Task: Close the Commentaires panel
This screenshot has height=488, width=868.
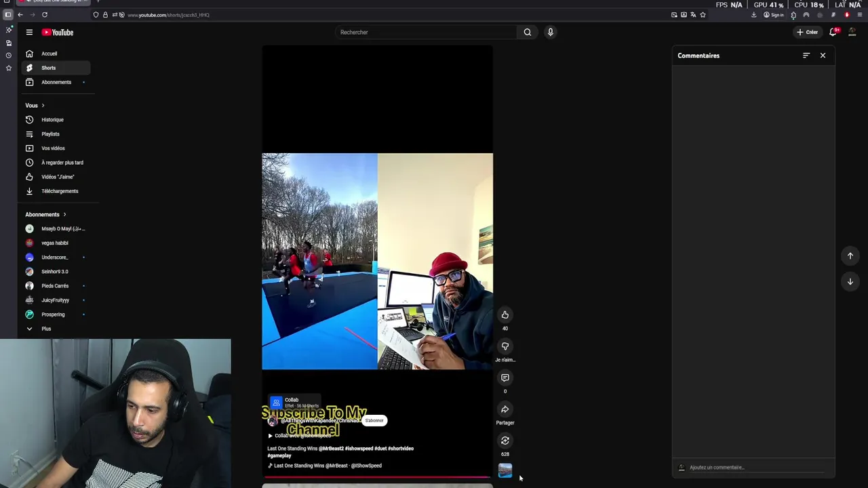Action: (823, 56)
